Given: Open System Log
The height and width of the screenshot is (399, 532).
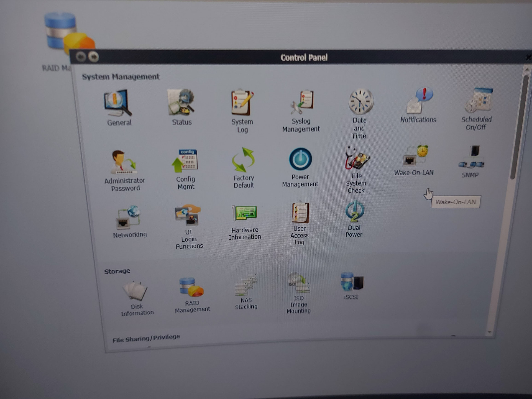Looking at the screenshot, I should [242, 103].
